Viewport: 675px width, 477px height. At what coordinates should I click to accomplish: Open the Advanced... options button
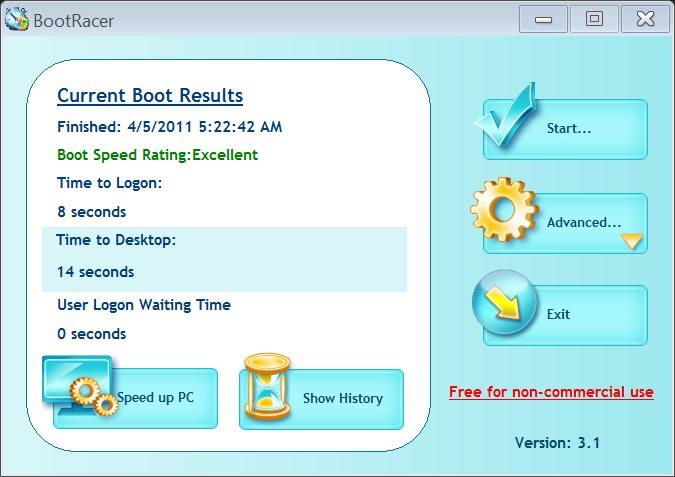(x=565, y=223)
